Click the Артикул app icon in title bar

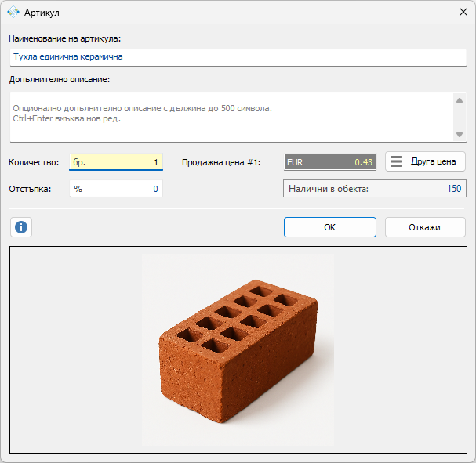tap(13, 12)
